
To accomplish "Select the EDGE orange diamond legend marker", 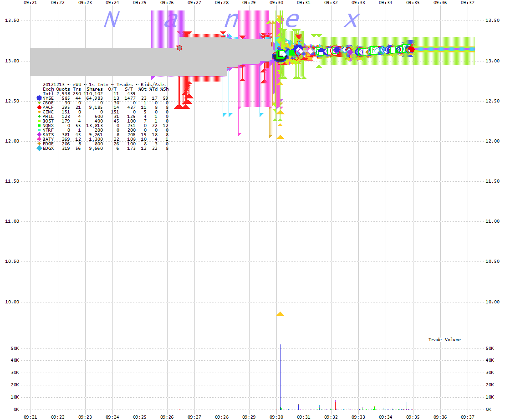I will click(39, 143).
